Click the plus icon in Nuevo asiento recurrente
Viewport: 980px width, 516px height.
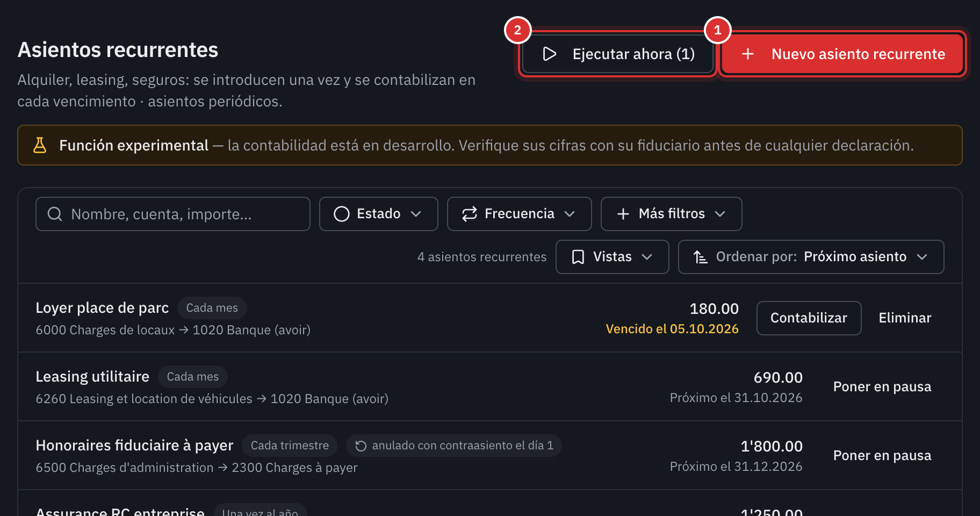(x=748, y=54)
